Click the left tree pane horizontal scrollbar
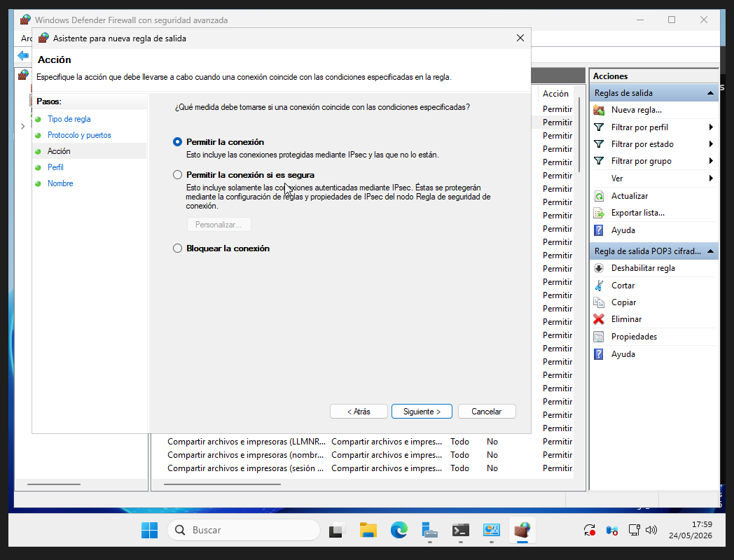 [x=54, y=484]
